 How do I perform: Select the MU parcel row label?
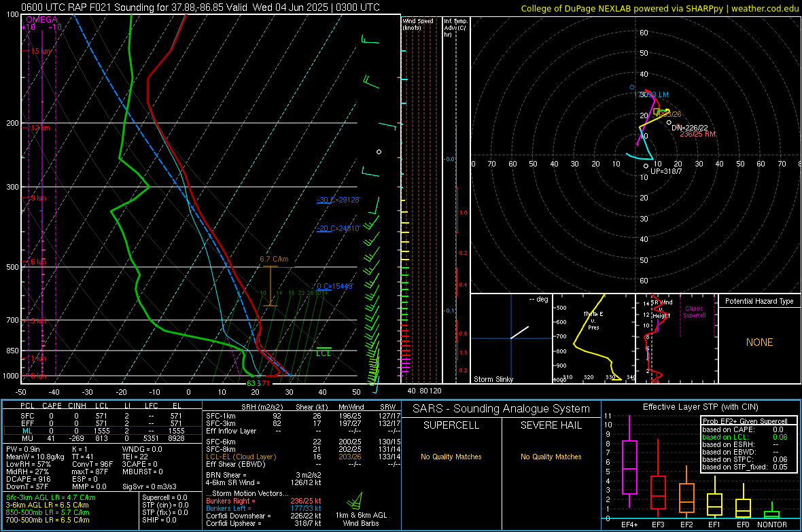coord(28,438)
